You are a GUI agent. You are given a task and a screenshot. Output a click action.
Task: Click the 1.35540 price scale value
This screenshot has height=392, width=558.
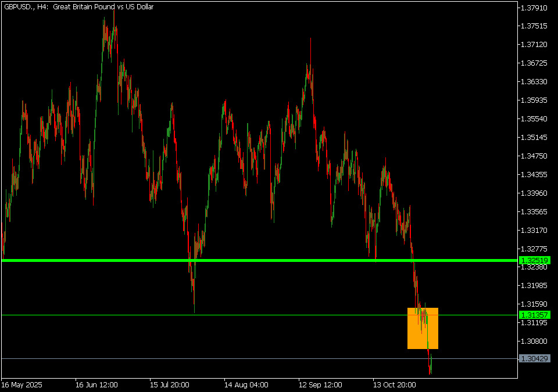tap(535, 119)
